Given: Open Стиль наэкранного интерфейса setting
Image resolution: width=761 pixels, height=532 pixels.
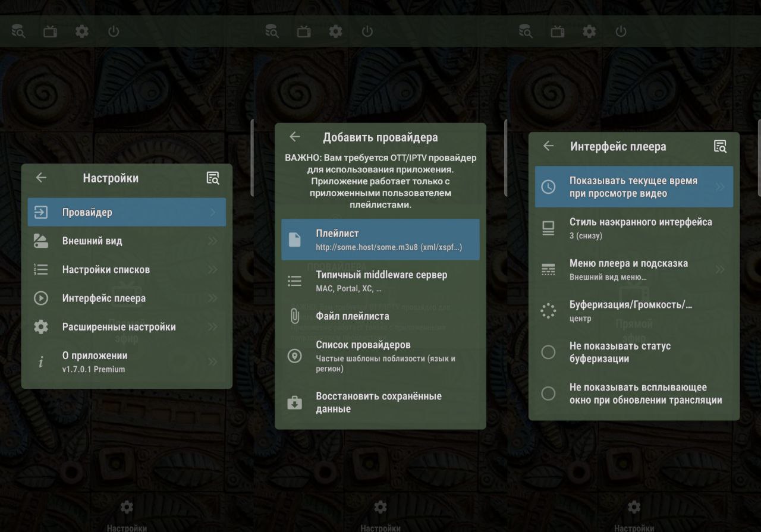Looking at the screenshot, I should [x=633, y=228].
